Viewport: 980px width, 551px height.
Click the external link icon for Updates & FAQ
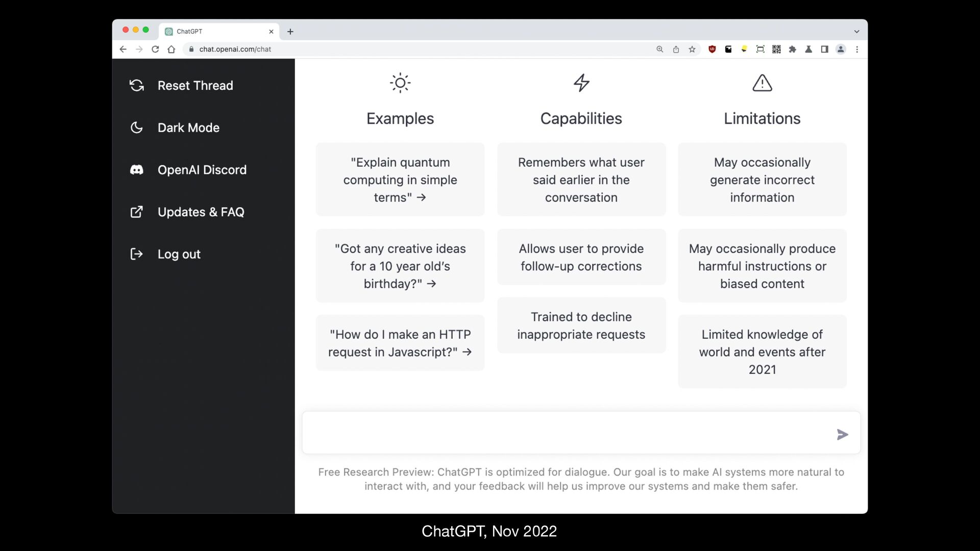click(136, 212)
